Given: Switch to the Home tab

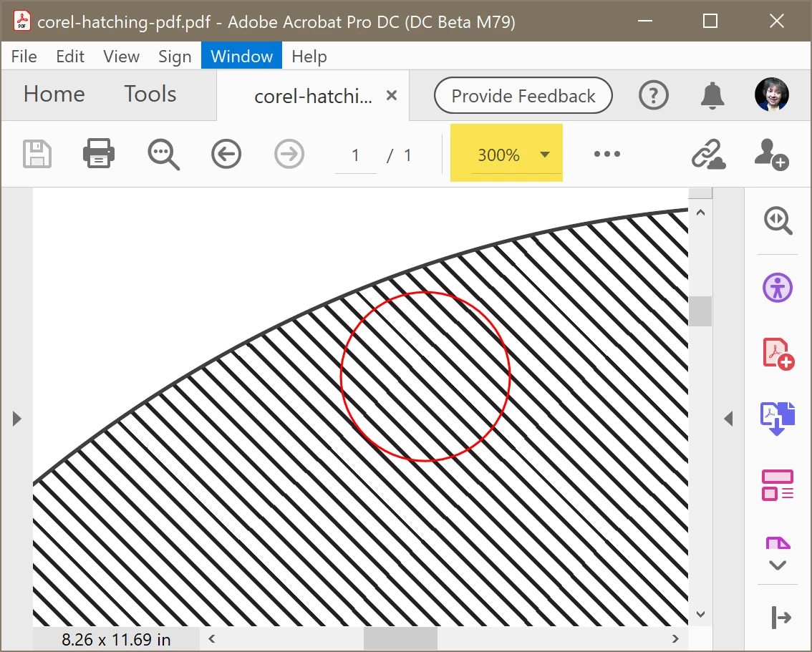Looking at the screenshot, I should click(54, 94).
